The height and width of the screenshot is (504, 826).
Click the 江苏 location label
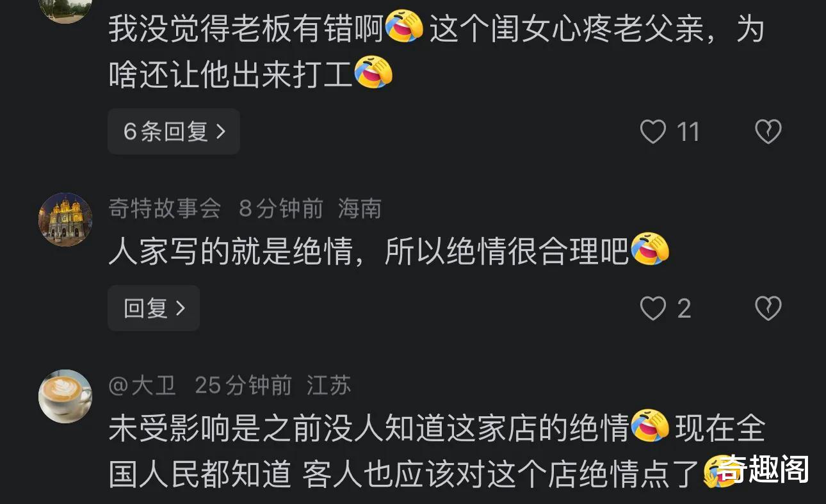tap(329, 386)
